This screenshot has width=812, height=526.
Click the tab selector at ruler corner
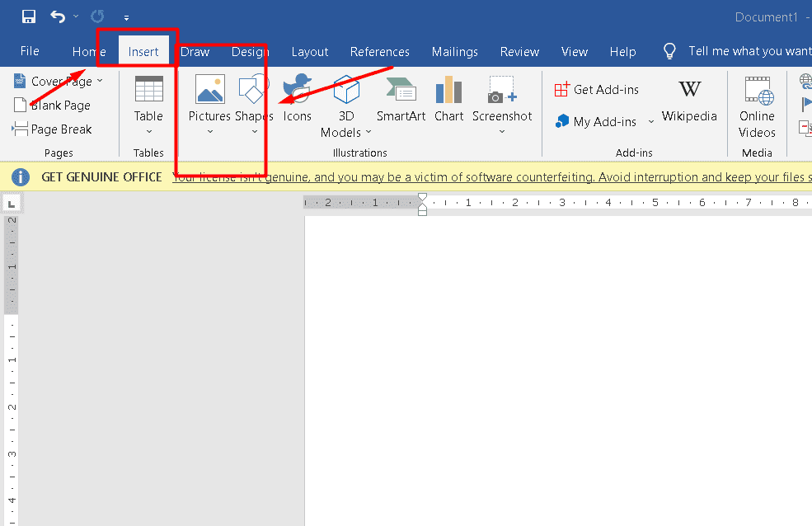point(11,203)
